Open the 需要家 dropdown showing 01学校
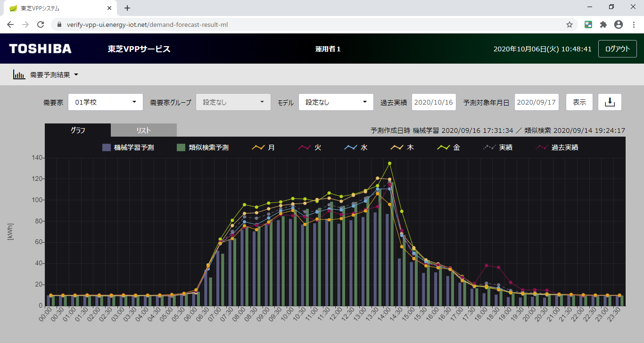This screenshot has height=343, width=644. [x=106, y=102]
